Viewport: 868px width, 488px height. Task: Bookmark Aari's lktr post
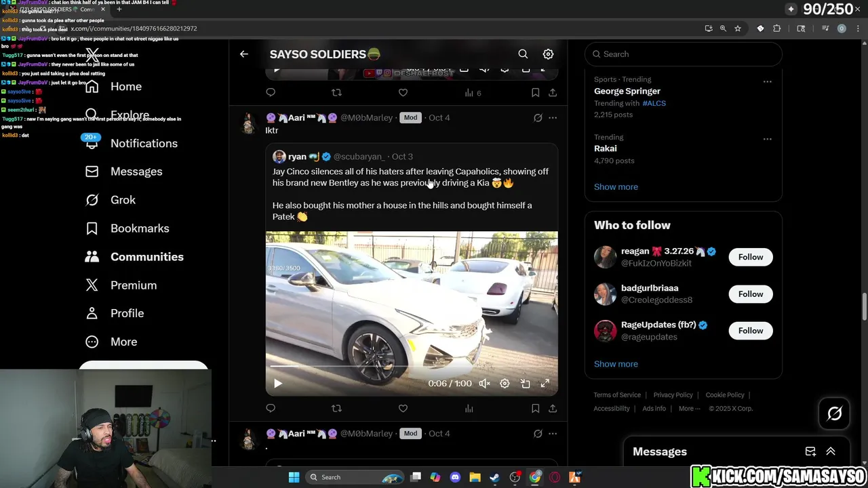535,408
